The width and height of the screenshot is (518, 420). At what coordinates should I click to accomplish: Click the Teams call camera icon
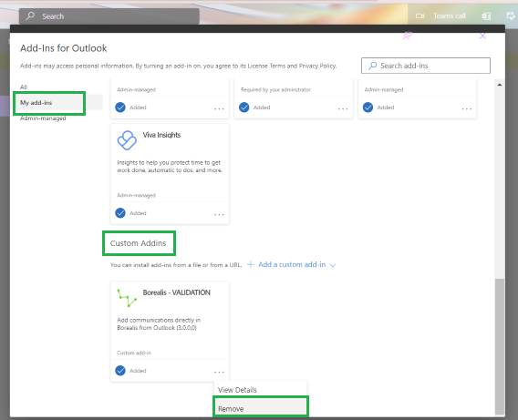click(x=420, y=15)
